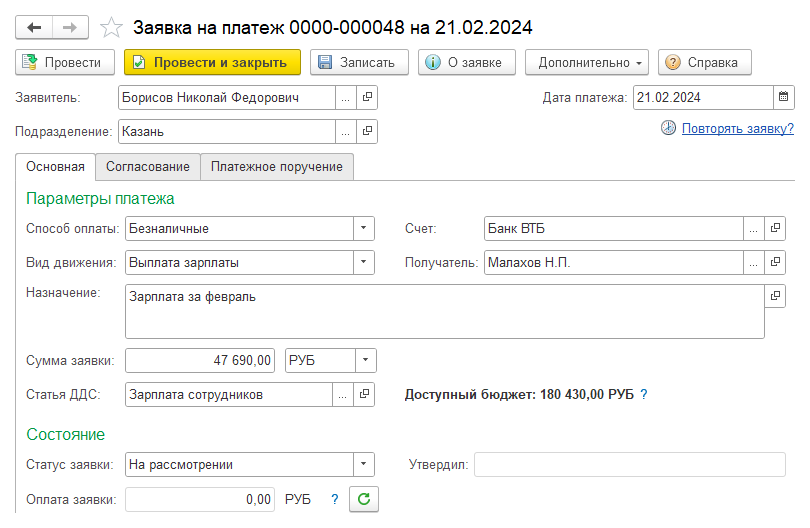Image resolution: width=810 pixels, height=528 pixels.
Task: Click the Статья ДДС field
Action: [x=229, y=395]
